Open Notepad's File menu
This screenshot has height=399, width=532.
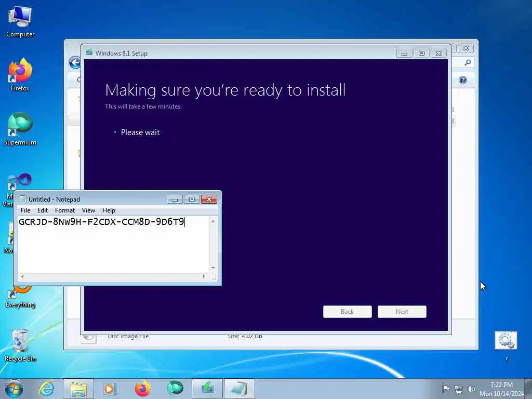coord(25,210)
